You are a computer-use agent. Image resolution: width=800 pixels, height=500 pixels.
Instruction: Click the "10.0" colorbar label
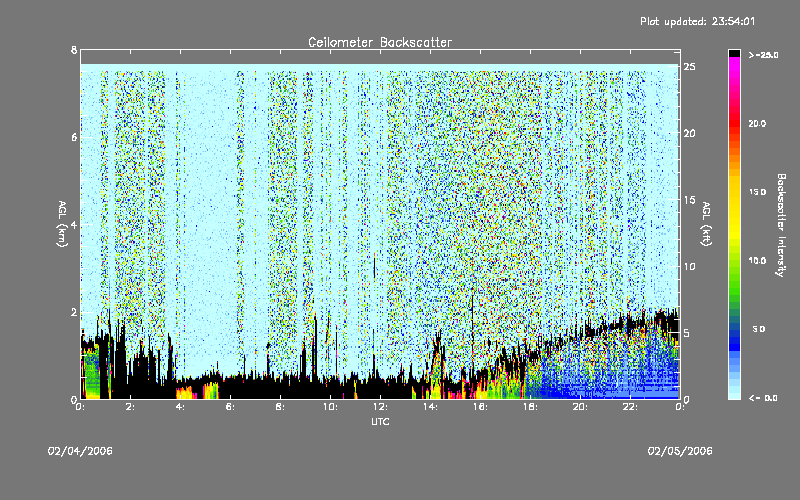point(757,261)
